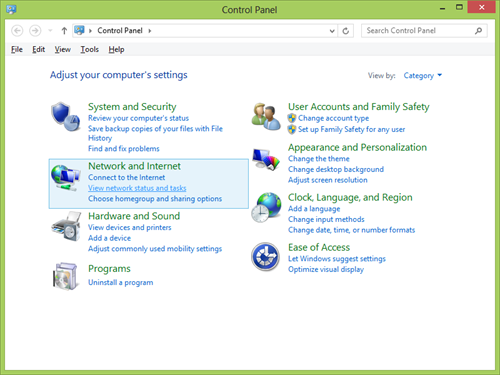Open the recent locations dropdown arrow
The width and height of the screenshot is (500, 375).
(50, 31)
